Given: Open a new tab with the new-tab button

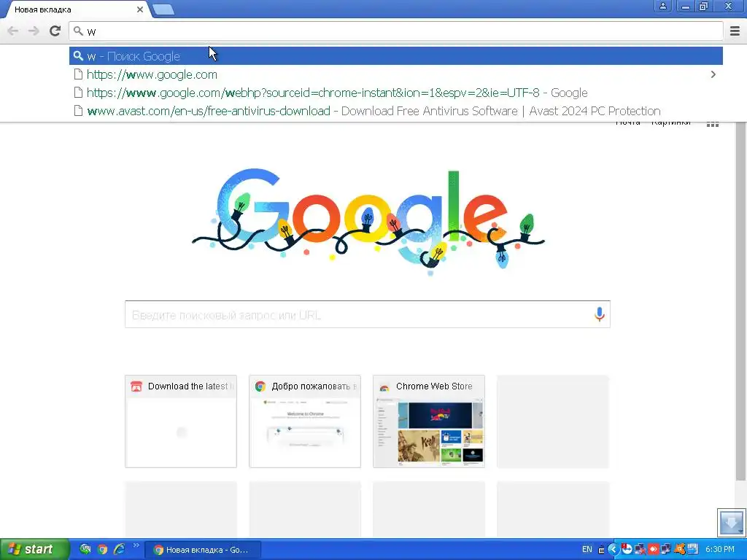Looking at the screenshot, I should (x=163, y=9).
